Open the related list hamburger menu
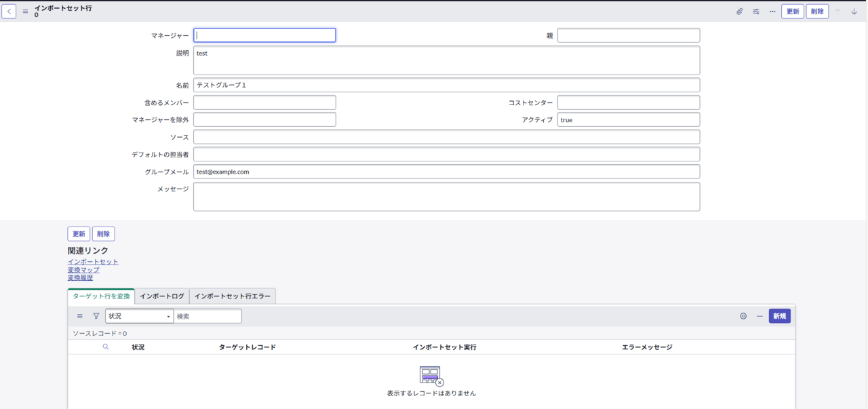 click(80, 316)
